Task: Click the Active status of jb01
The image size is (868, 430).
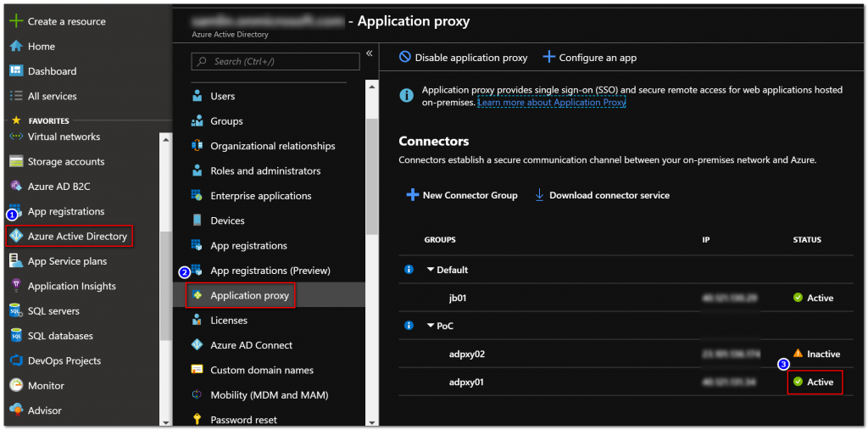Action: tap(813, 298)
